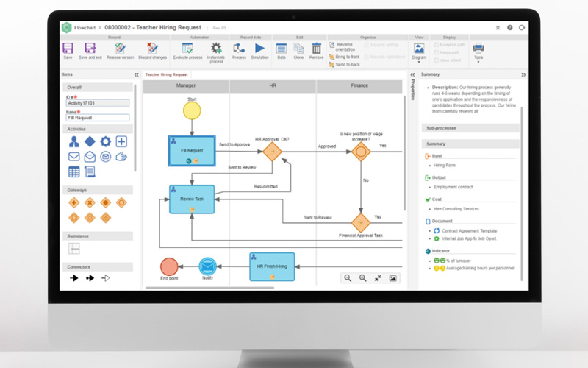
Task: Click the Release version icon
Action: 120,49
